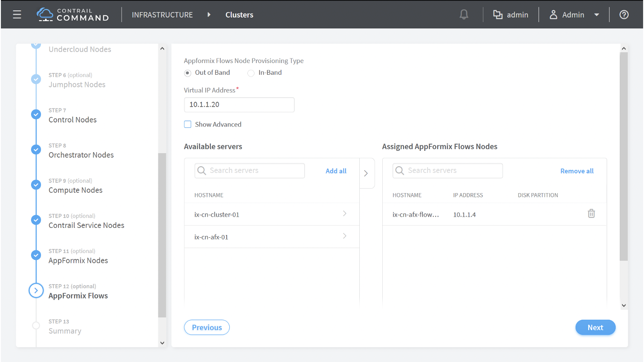Click the Contrail Command logo
The width and height of the screenshot is (644, 362).
pos(73,14)
